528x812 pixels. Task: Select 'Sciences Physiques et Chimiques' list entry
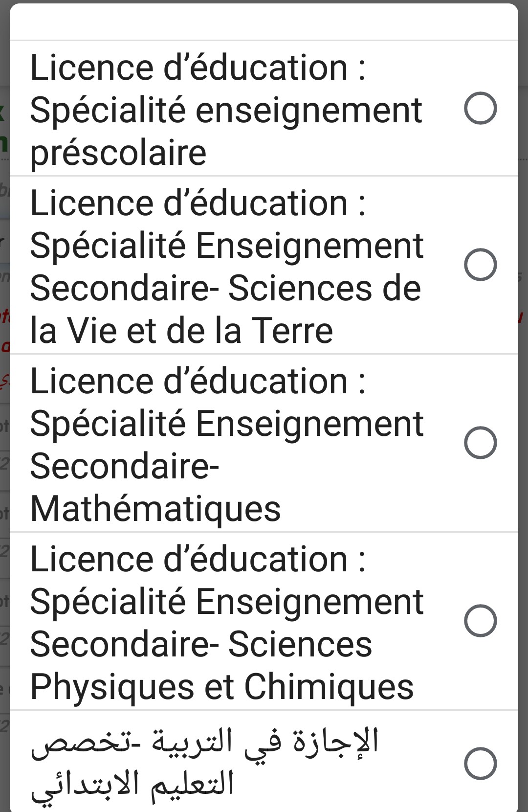click(226, 623)
